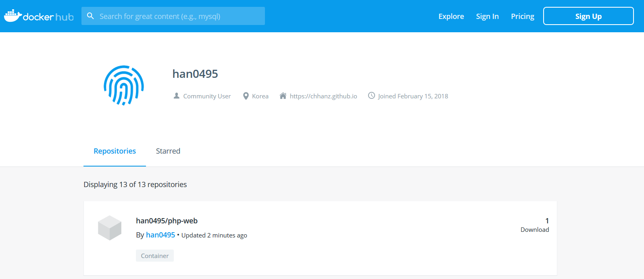Click the Docker Hub whale logo
644x279 pixels.
click(x=39, y=16)
